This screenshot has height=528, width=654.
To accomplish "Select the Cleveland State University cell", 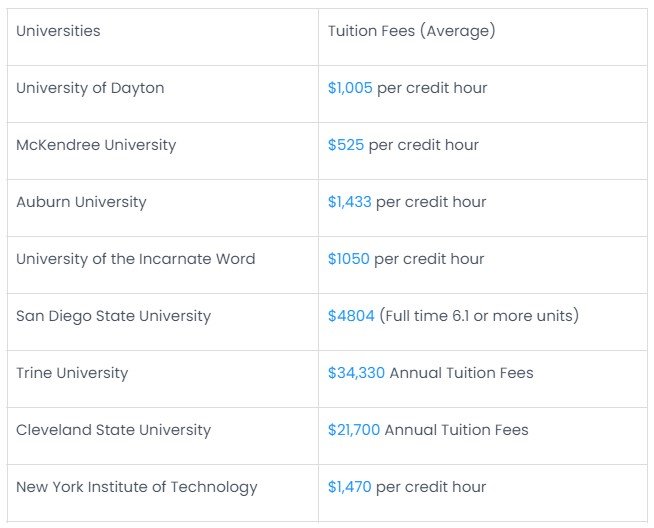I will click(163, 436).
